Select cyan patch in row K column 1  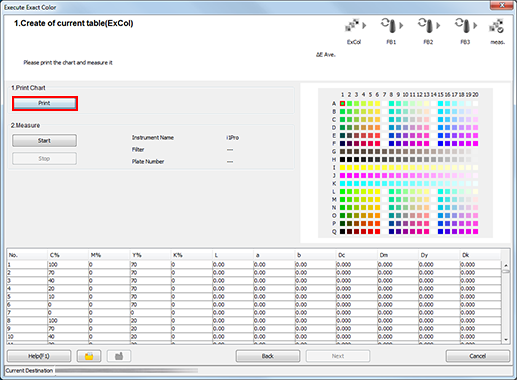(342, 184)
